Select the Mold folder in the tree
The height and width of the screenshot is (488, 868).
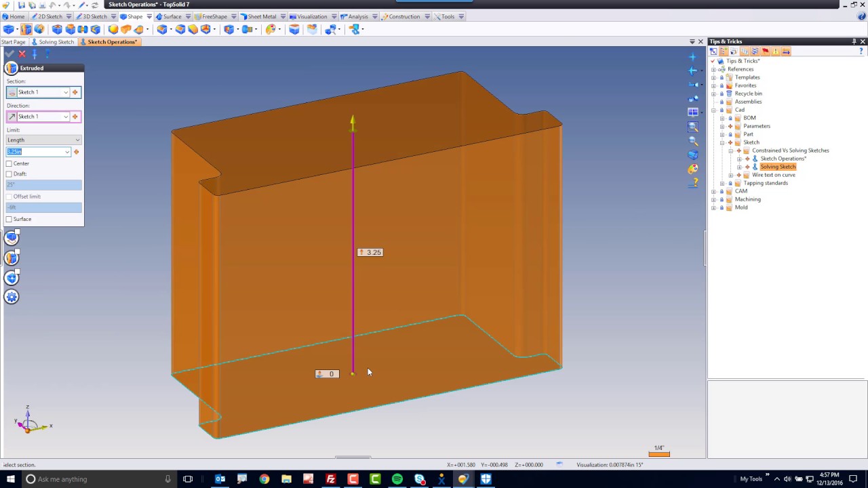tap(741, 207)
